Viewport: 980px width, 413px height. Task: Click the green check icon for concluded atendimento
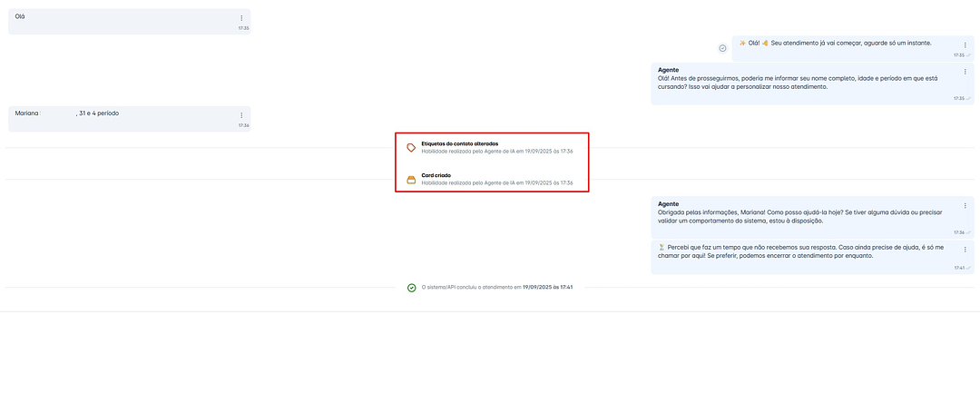click(x=412, y=287)
